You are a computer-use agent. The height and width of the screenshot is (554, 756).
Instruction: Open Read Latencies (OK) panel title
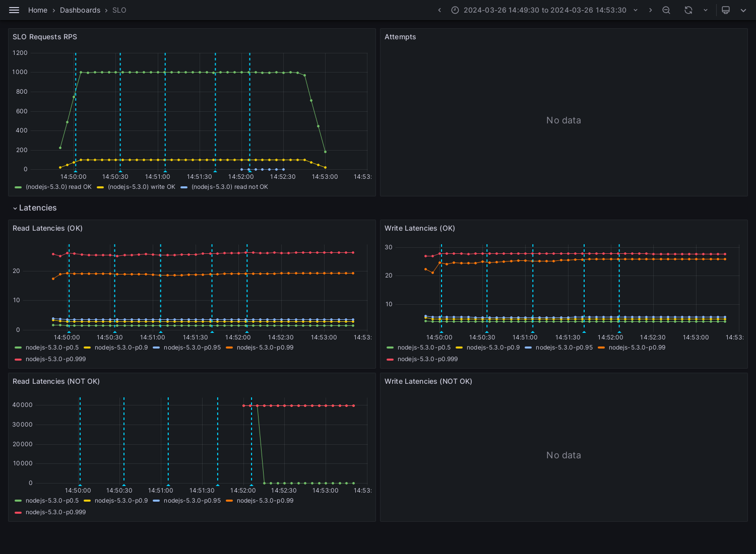click(47, 228)
